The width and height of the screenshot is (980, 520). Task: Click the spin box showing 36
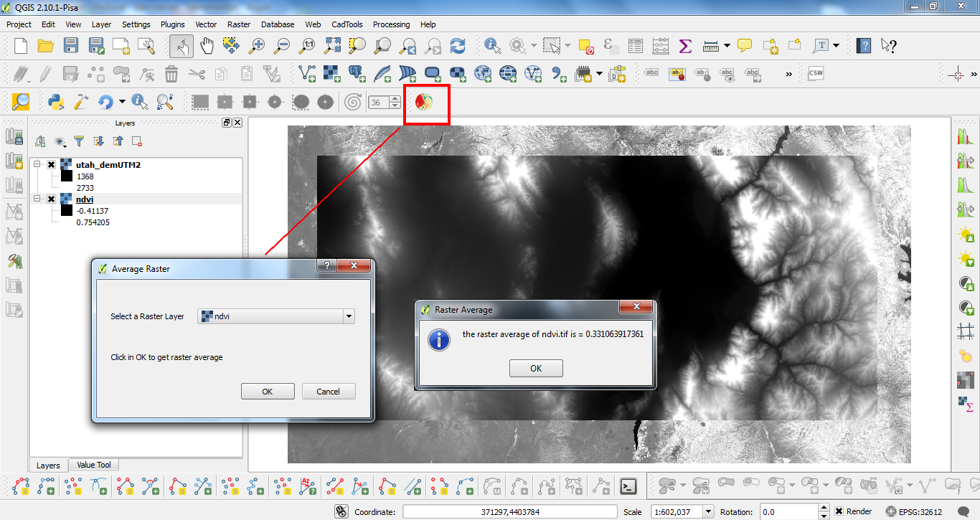pos(384,103)
